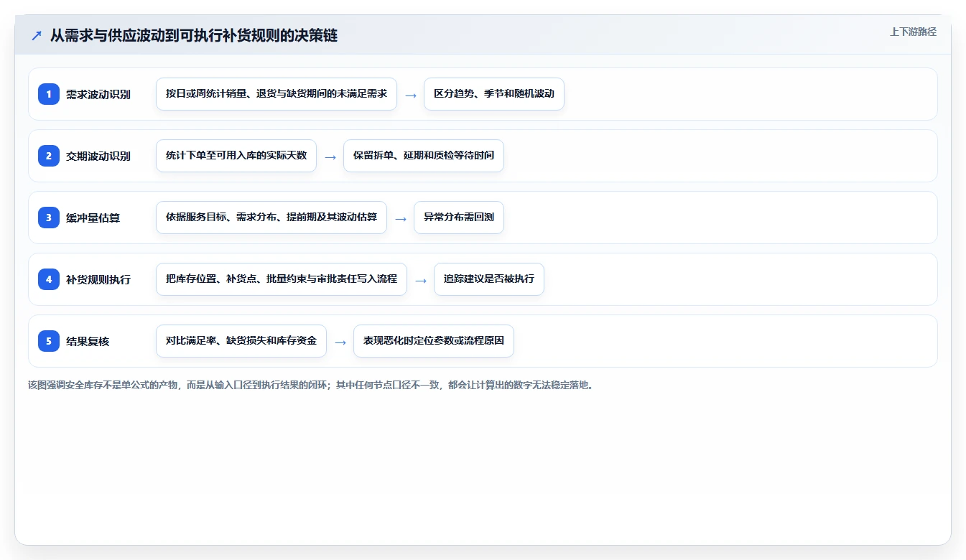966x560 pixels.
Task: Click the box 表现恶化时定位参数或流程原因
Action: [434, 341]
